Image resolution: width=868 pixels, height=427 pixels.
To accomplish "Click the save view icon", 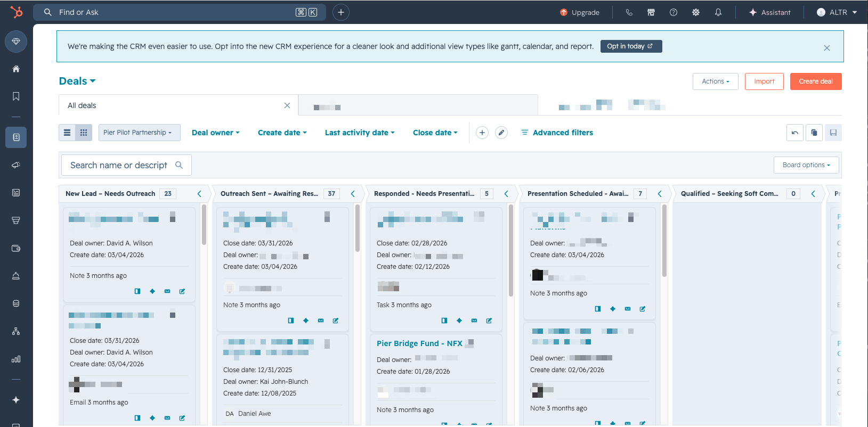I will (833, 133).
